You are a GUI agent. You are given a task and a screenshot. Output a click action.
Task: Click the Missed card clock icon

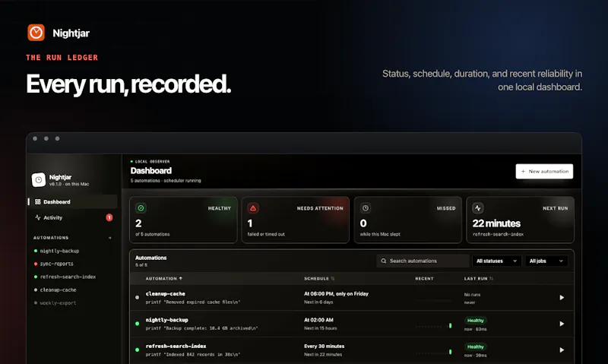[x=366, y=208]
